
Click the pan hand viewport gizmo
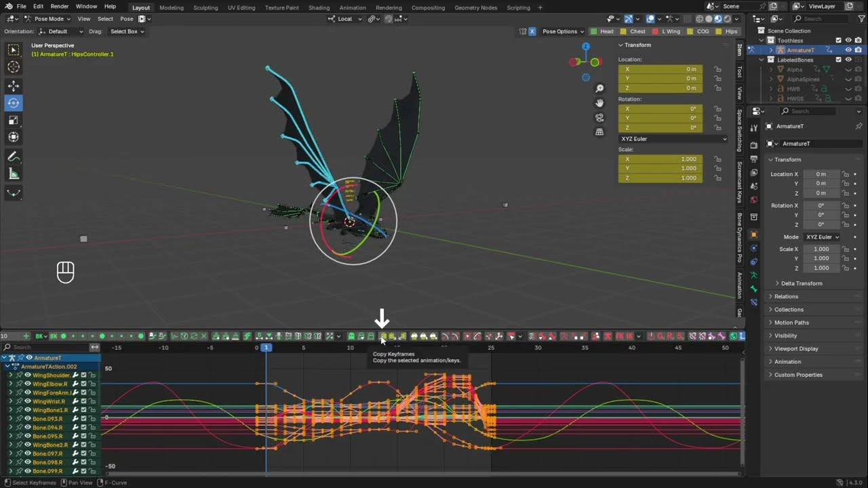pos(599,103)
